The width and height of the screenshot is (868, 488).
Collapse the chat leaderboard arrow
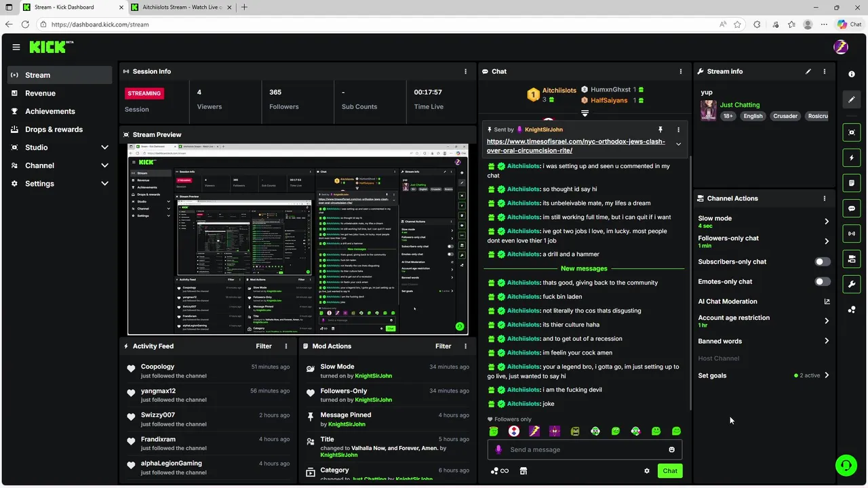point(585,113)
